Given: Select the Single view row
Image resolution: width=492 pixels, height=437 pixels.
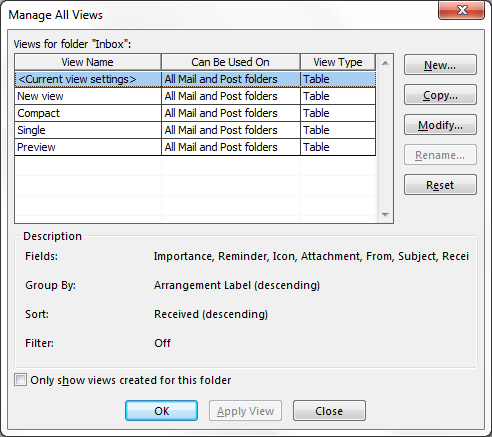Looking at the screenshot, I should pyautogui.click(x=195, y=130).
